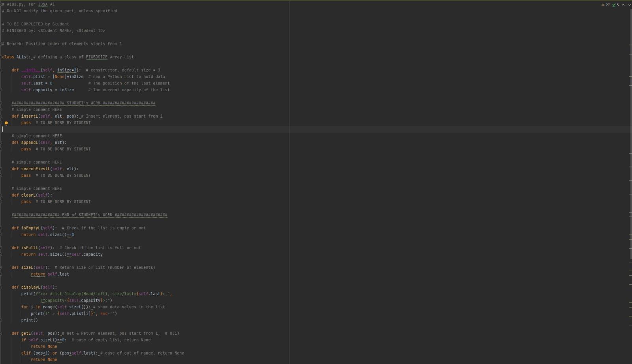632x364 pixels.
Task: Jump to previous highlighted error with up arrow
Action: click(x=623, y=5)
